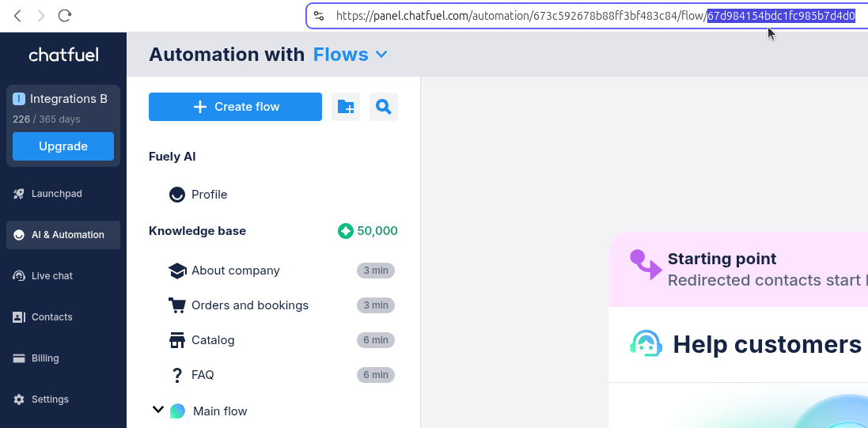Select AI & Automation sidebar item
The image size is (868, 428).
[x=67, y=235]
